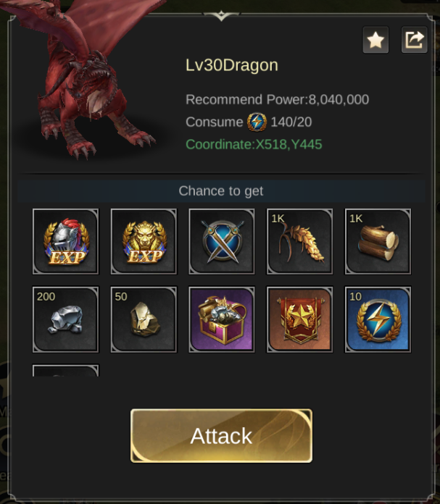Click the partially visible reward tile
440x504 pixels.
[x=66, y=370]
